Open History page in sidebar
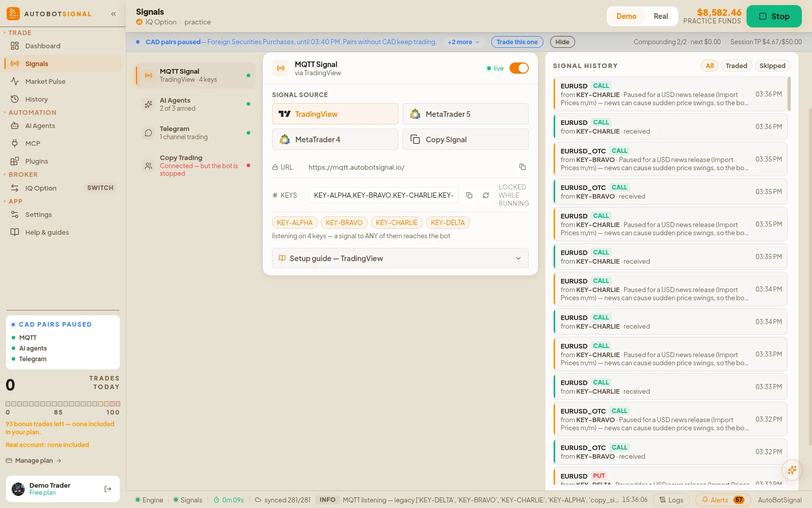This screenshot has height=508, width=812. [x=63, y=99]
